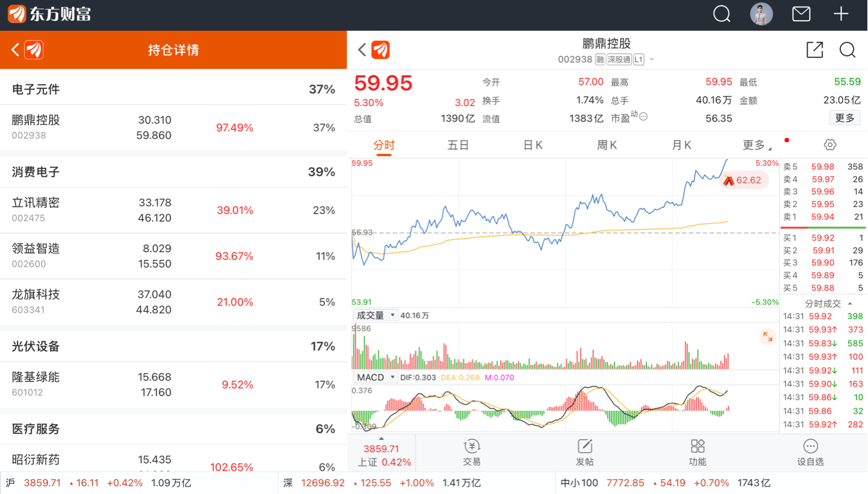This screenshot has width=868, height=494.
Task: Open search from the top bar magnifier
Action: [722, 14]
